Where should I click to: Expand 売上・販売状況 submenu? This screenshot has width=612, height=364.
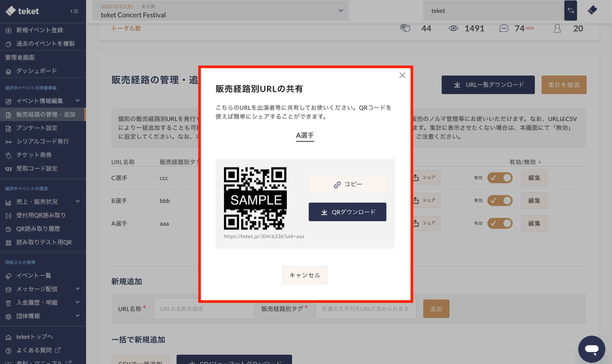coord(77,201)
